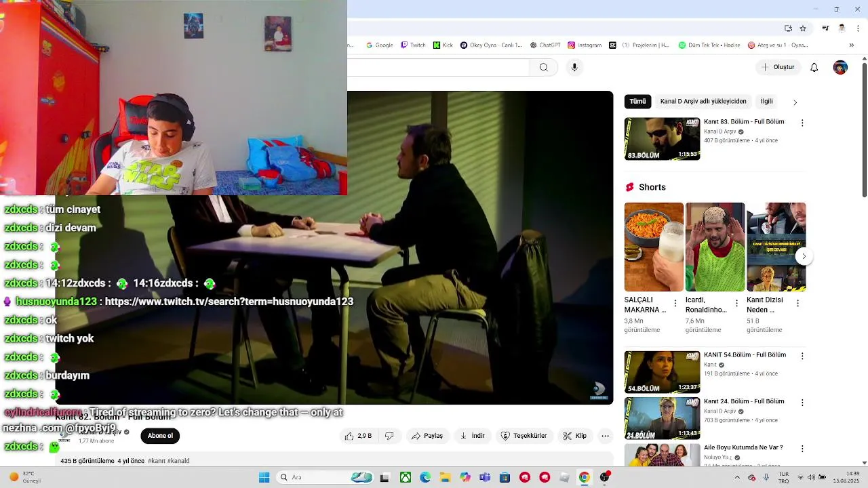Bookmark this page with the star icon
The image size is (868, 488).
[803, 28]
